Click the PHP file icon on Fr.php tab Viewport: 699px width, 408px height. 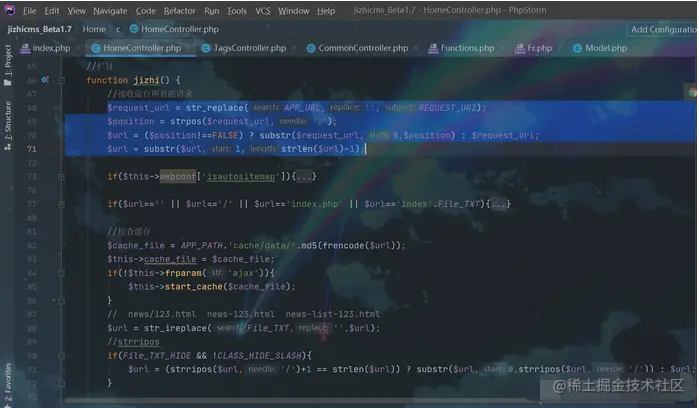(x=519, y=48)
